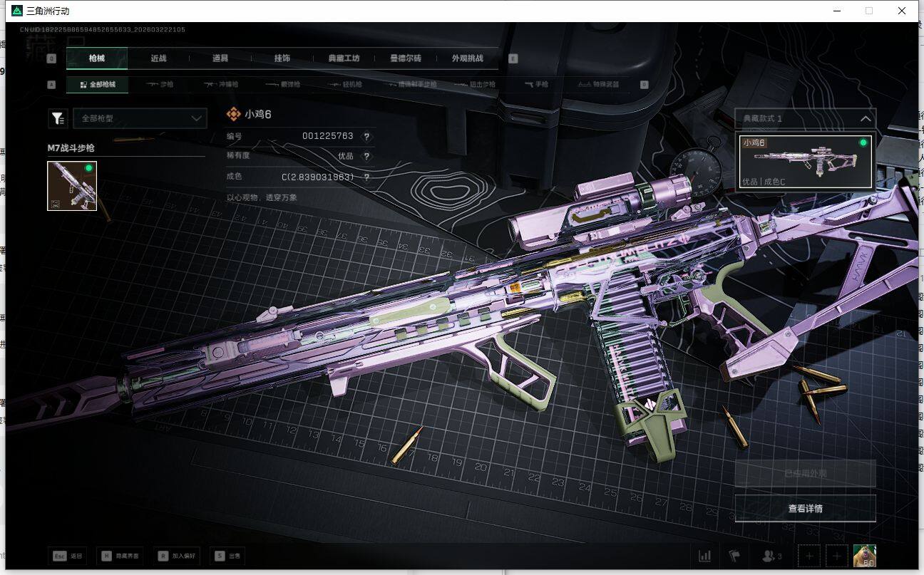
Task: Go to the 典藏工坊 tab
Action: (344, 58)
